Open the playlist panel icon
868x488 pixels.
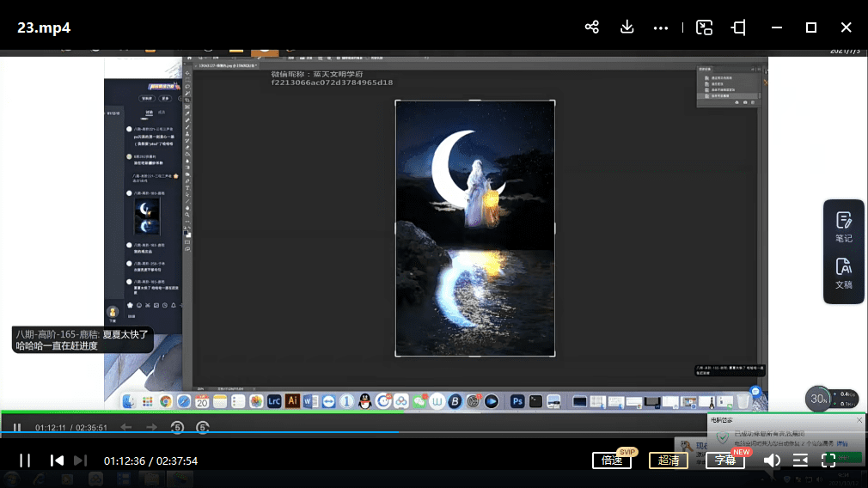click(x=800, y=461)
